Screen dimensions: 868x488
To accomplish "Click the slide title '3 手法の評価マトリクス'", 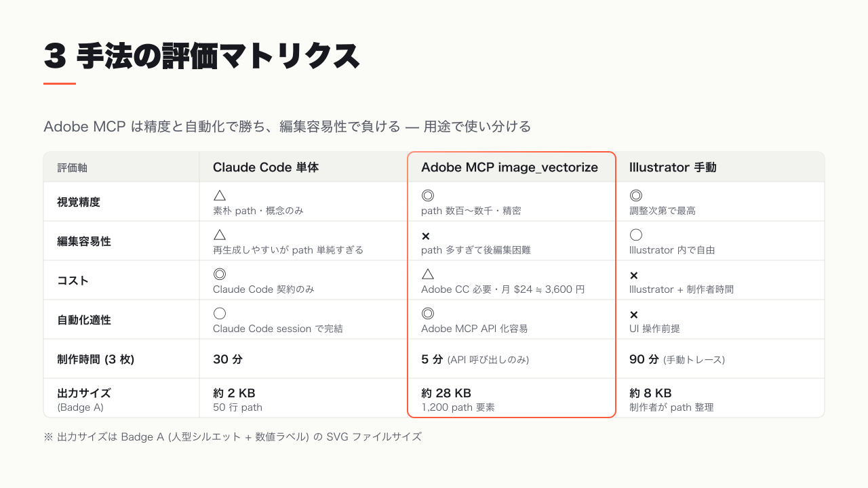I will tap(201, 57).
